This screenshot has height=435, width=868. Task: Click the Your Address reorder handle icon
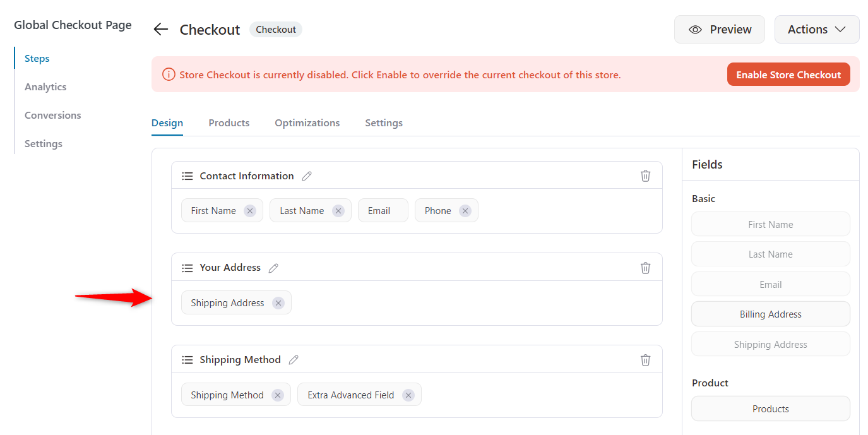(187, 268)
